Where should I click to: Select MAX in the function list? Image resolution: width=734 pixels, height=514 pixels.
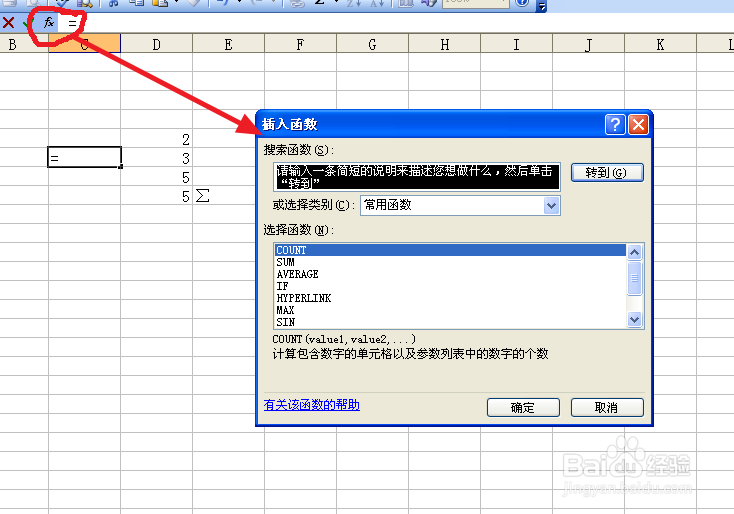[450, 310]
